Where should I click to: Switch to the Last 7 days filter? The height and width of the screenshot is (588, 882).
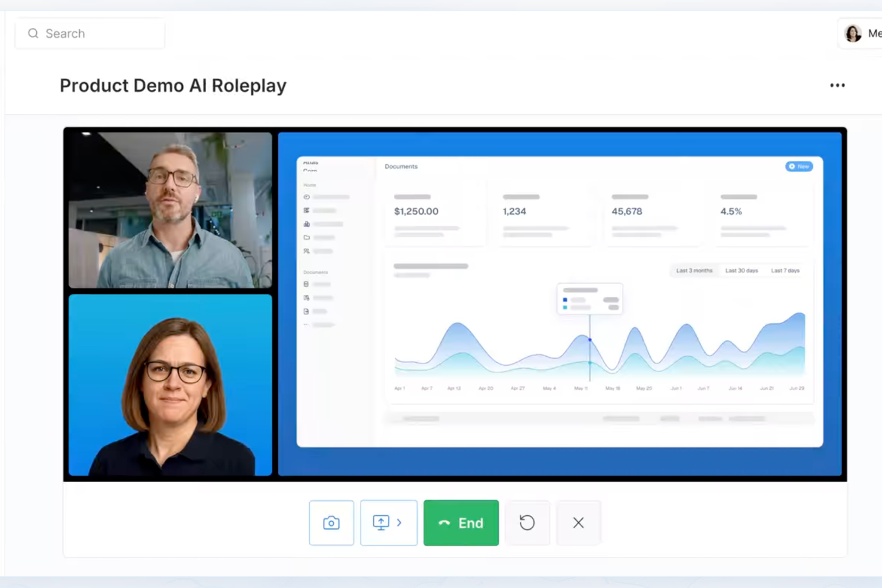coord(785,270)
